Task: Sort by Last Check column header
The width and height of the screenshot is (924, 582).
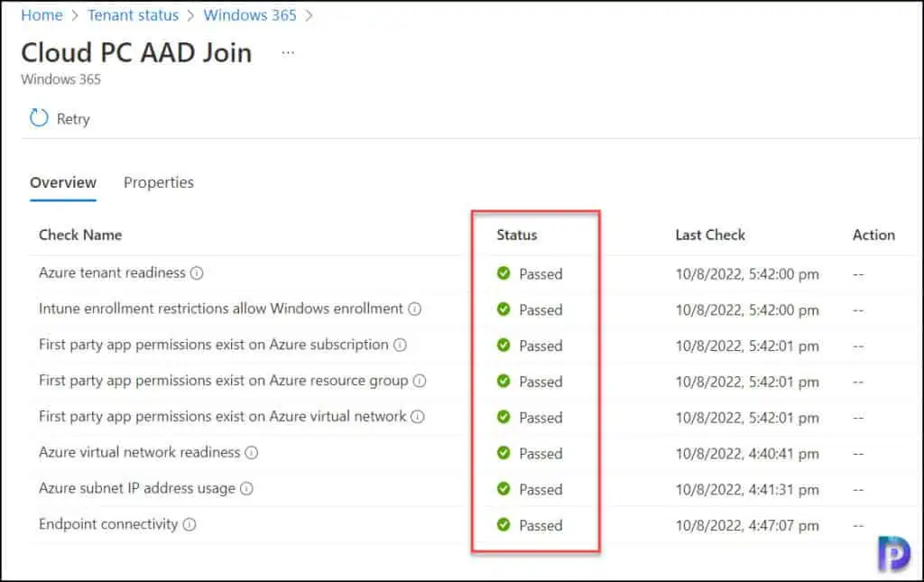Action: 710,235
